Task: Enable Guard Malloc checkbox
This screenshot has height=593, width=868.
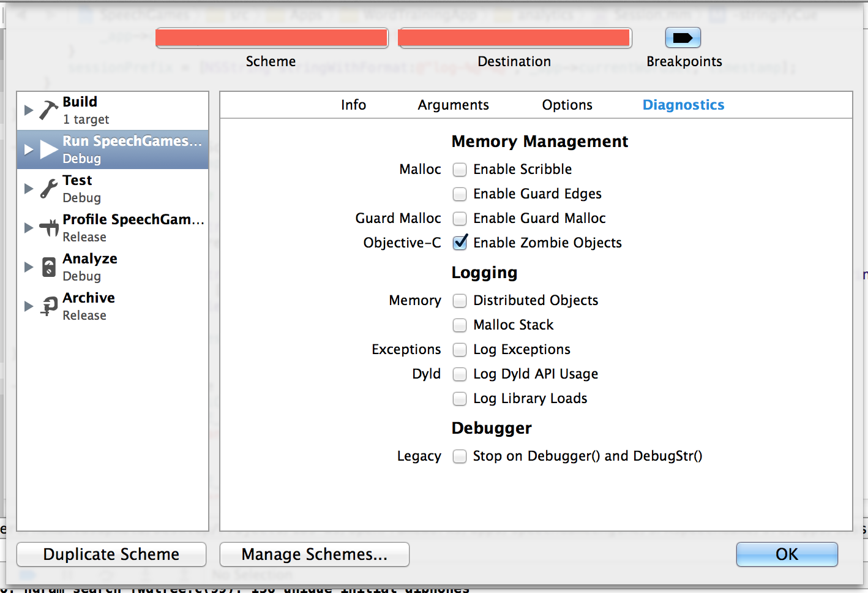Action: pyautogui.click(x=460, y=219)
